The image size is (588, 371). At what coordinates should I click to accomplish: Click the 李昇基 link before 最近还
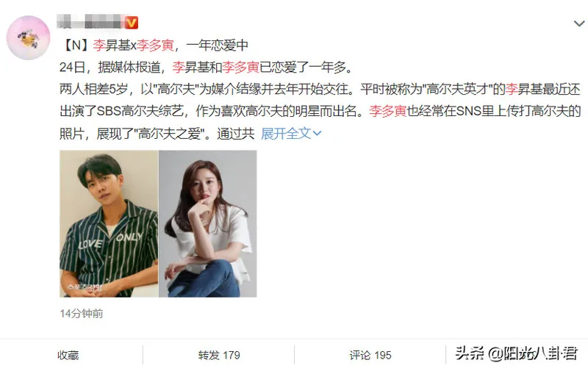tap(524, 89)
